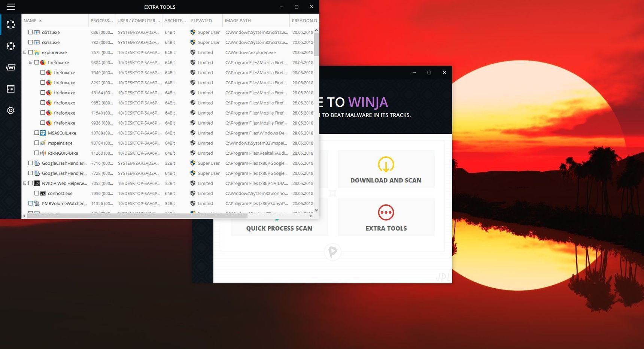This screenshot has width=644, height=349.
Task: Click the PMBVolumeWatcher process icon
Action: click(x=37, y=203)
